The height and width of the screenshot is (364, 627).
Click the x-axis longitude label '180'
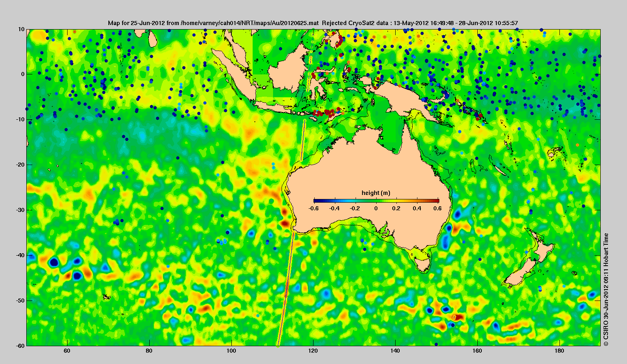tap(559, 351)
